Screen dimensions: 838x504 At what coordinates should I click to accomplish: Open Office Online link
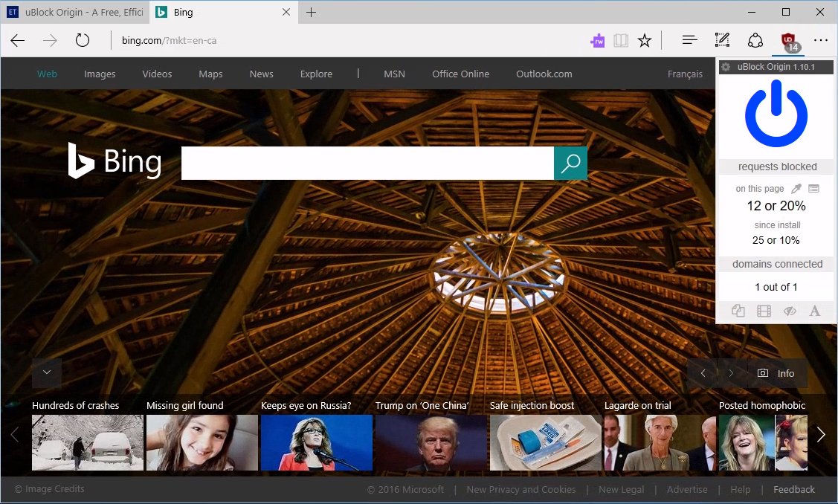point(461,74)
